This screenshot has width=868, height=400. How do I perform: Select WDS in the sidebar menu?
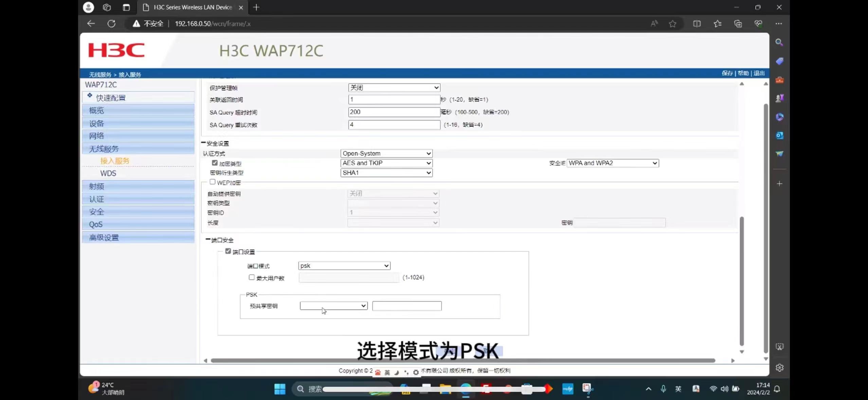pos(108,173)
